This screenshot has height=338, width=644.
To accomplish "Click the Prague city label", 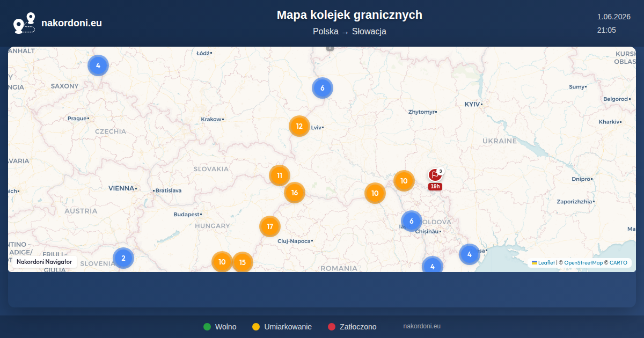I will point(77,118).
